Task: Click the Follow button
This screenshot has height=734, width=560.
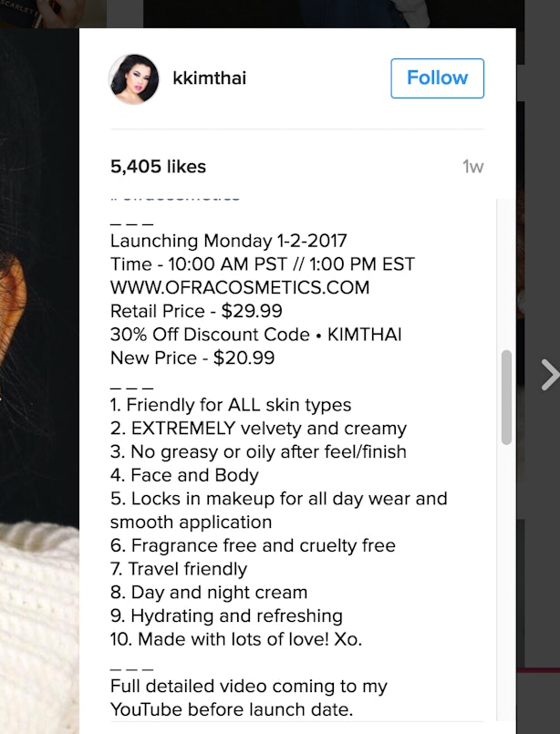Action: coord(437,78)
